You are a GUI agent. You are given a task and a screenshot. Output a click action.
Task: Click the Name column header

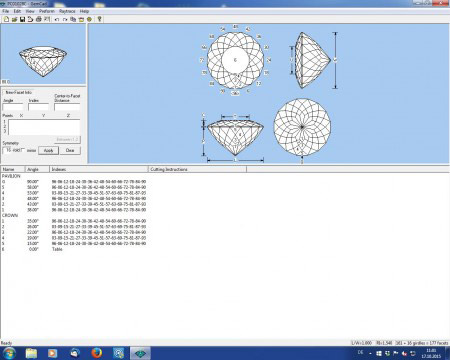[13, 169]
